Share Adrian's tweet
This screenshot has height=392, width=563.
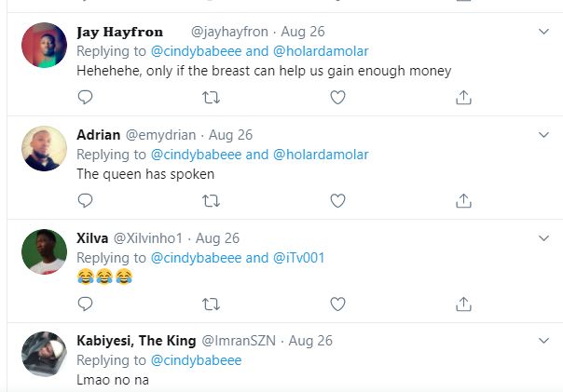point(463,199)
